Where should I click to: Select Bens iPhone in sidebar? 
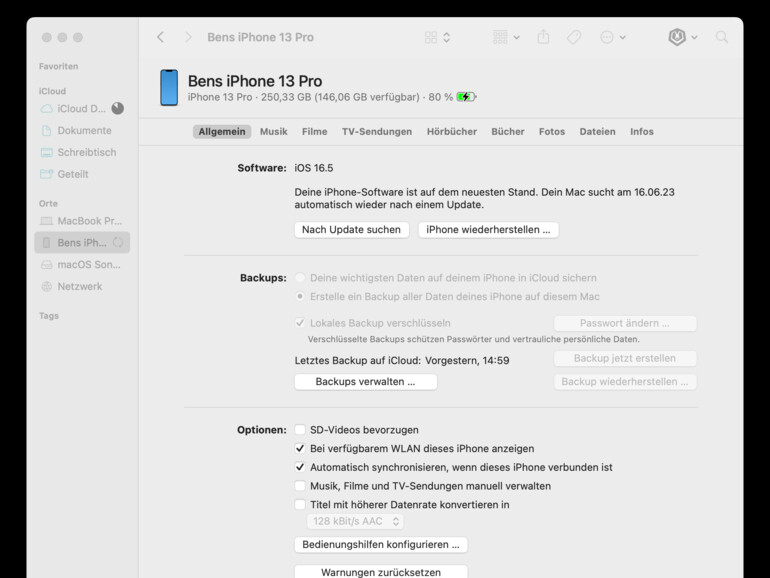82,243
